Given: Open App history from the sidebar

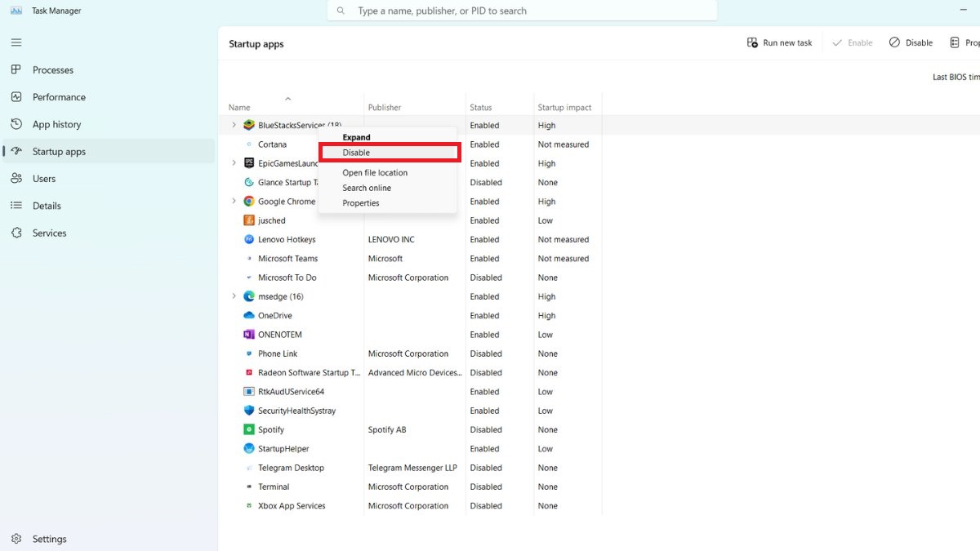Looking at the screenshot, I should pos(56,125).
